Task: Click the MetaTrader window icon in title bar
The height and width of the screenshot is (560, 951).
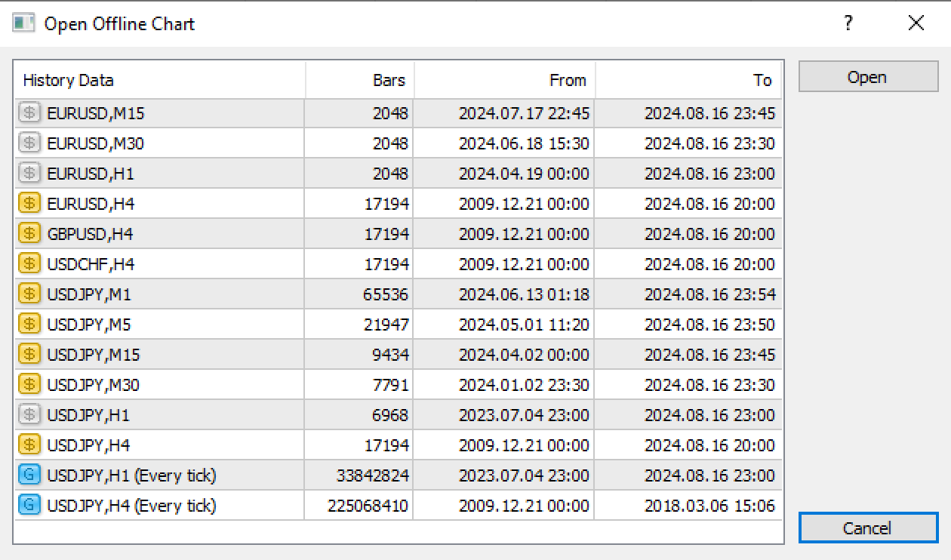Action: point(23,23)
